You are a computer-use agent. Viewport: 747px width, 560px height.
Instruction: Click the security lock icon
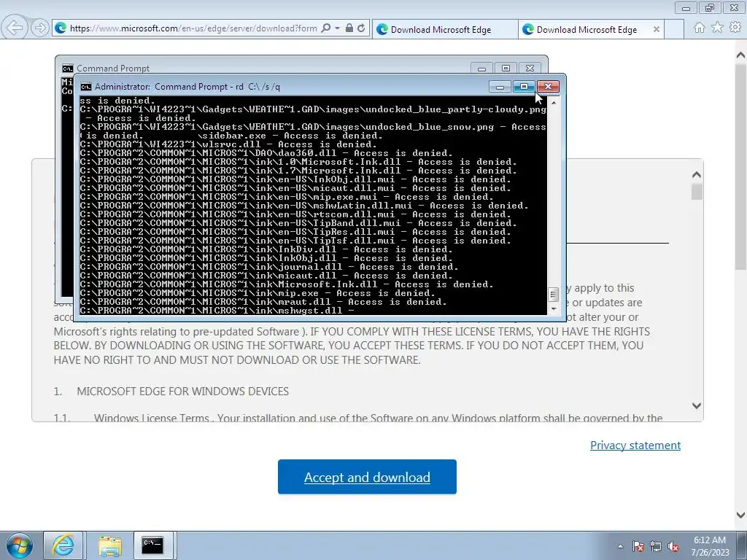tap(349, 28)
